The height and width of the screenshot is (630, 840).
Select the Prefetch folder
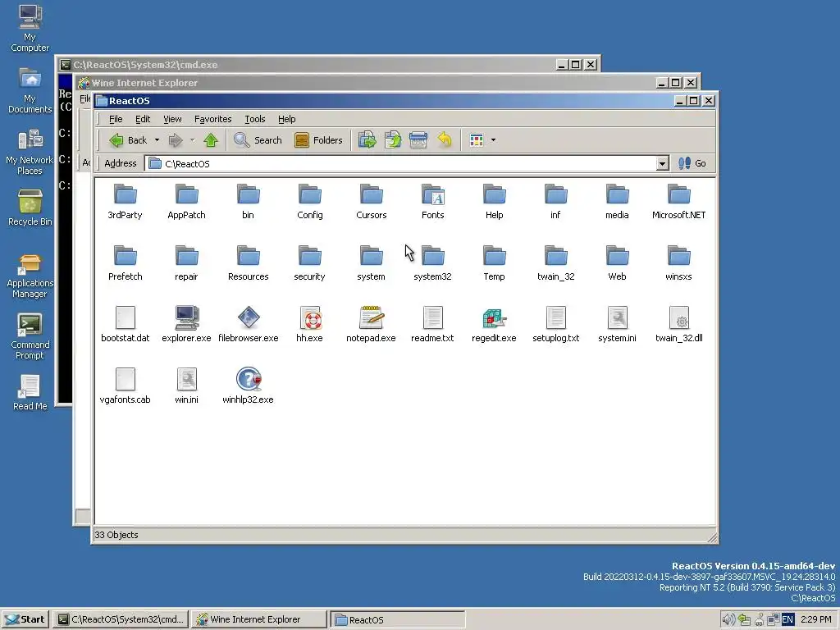[126, 262]
